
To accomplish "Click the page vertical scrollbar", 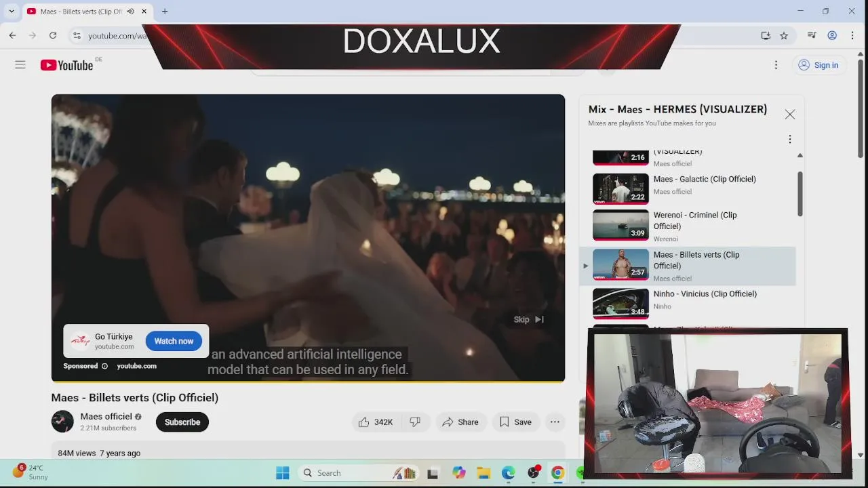I will click(x=861, y=108).
